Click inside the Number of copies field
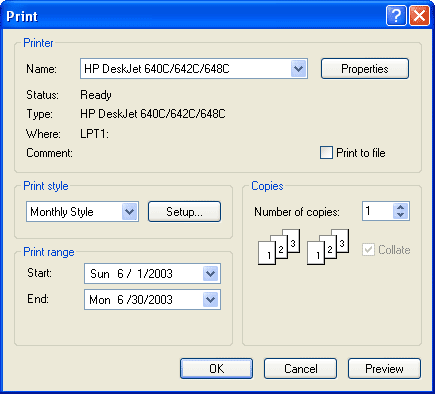 pyautogui.click(x=378, y=211)
